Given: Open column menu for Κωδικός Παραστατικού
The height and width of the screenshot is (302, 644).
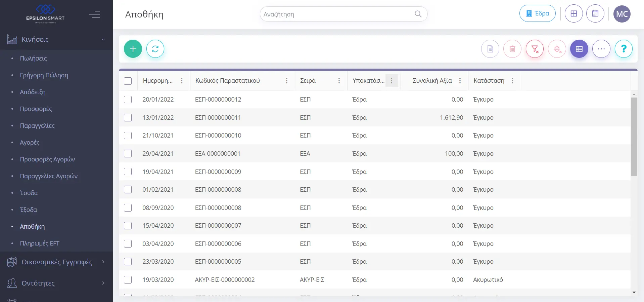Looking at the screenshot, I should [x=286, y=81].
